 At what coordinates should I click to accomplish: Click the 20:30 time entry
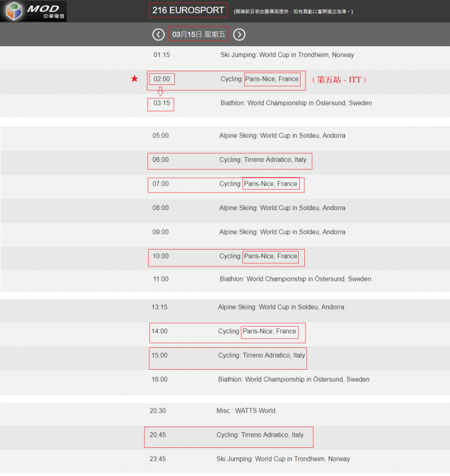click(x=157, y=411)
